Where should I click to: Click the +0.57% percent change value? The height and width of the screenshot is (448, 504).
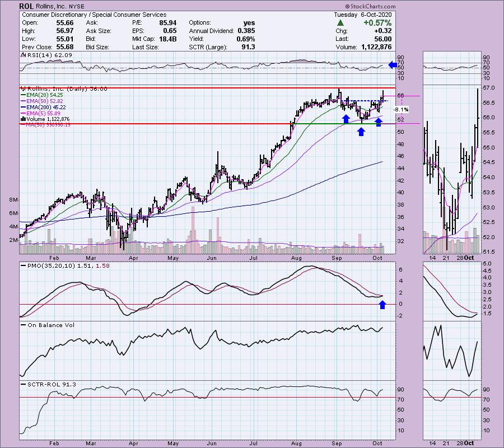click(377, 23)
